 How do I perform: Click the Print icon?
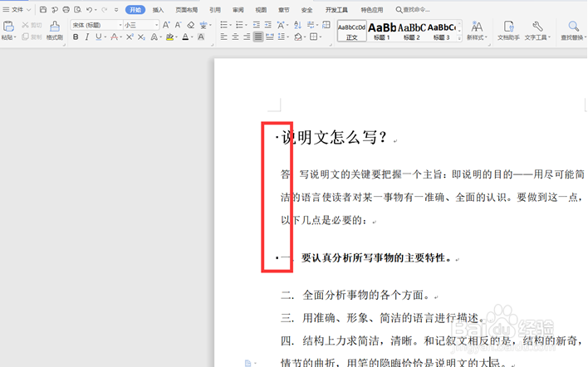(66, 9)
